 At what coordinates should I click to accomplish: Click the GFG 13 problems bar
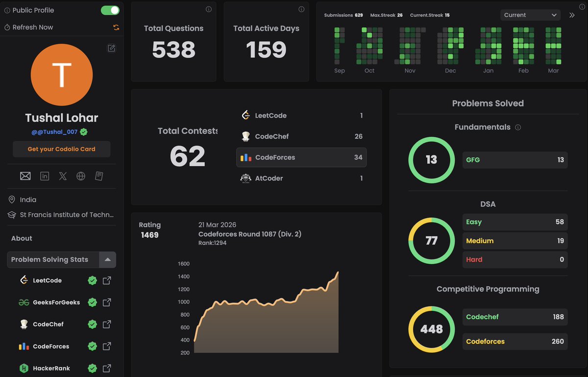click(515, 160)
